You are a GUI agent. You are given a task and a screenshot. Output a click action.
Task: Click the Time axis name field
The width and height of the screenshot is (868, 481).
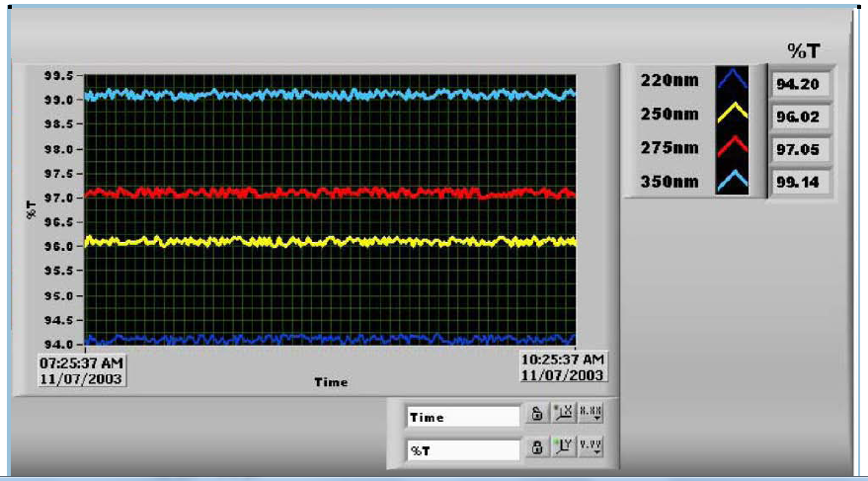(462, 417)
